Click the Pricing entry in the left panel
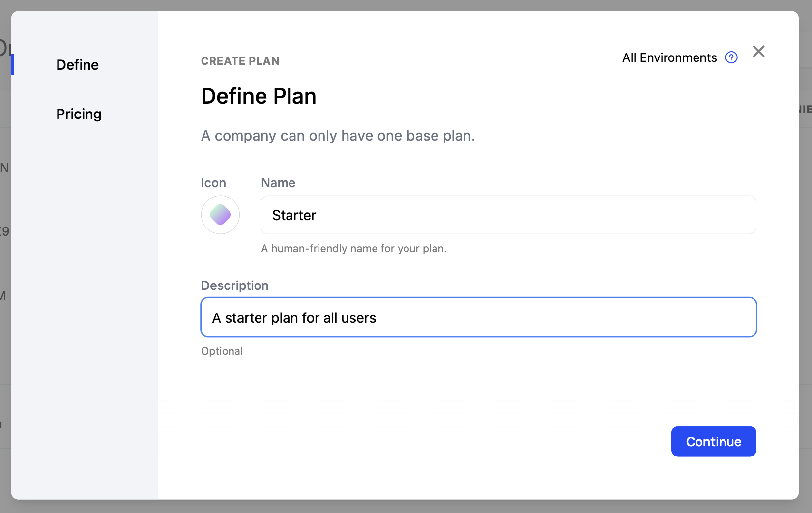The height and width of the screenshot is (513, 812). pyautogui.click(x=79, y=114)
